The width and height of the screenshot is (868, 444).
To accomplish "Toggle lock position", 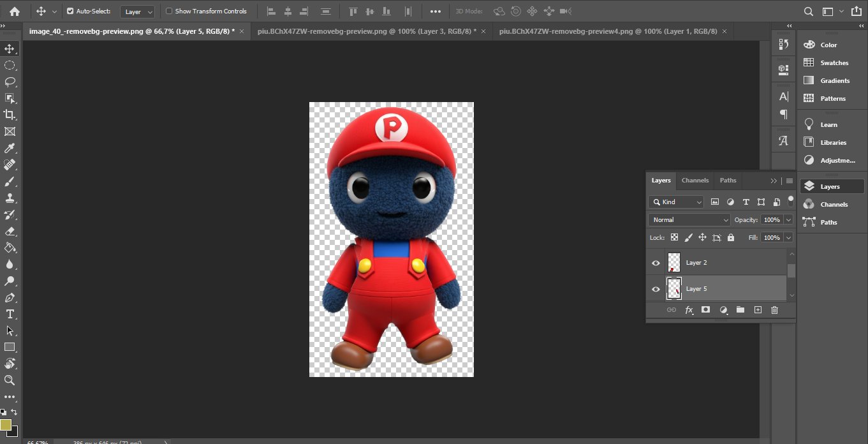I will click(x=702, y=237).
